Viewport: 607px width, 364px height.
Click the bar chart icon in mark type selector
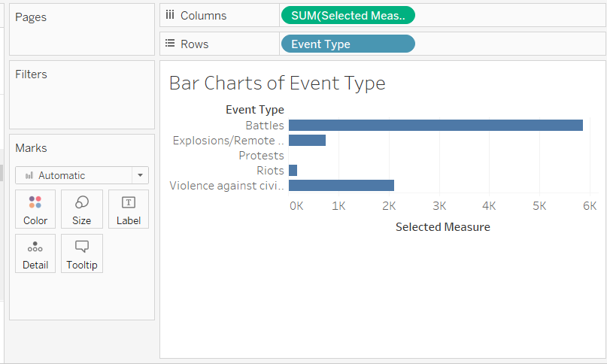point(29,175)
